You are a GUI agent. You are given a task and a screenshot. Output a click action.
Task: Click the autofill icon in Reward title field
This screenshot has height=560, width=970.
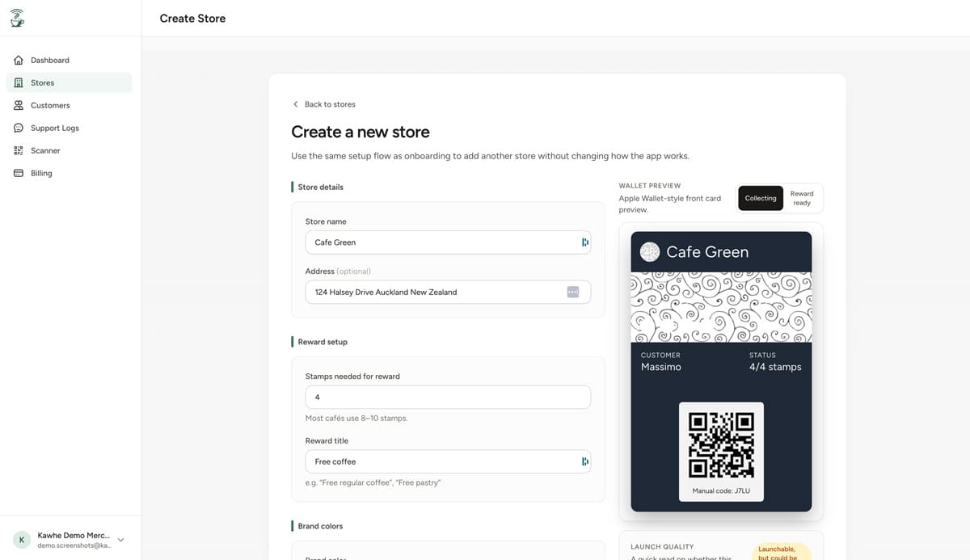point(584,461)
